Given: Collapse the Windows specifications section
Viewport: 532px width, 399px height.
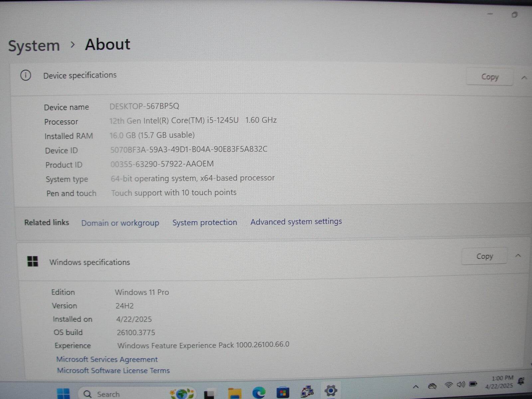Looking at the screenshot, I should click(x=518, y=256).
